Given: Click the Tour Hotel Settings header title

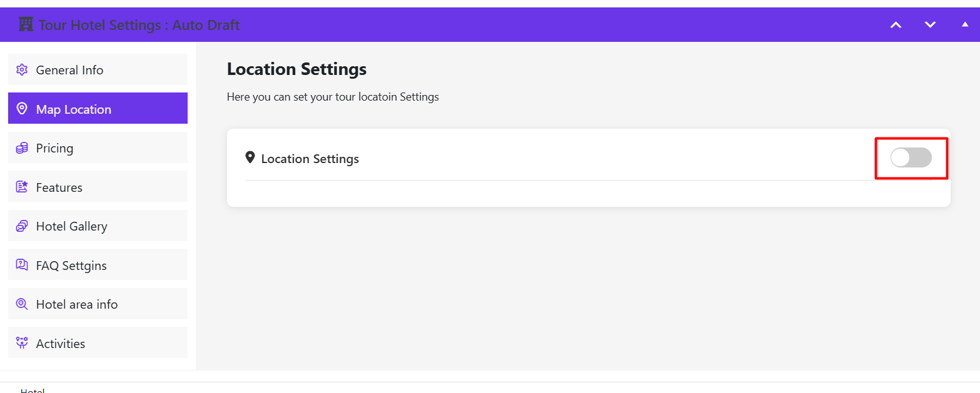Looking at the screenshot, I should 139,25.
